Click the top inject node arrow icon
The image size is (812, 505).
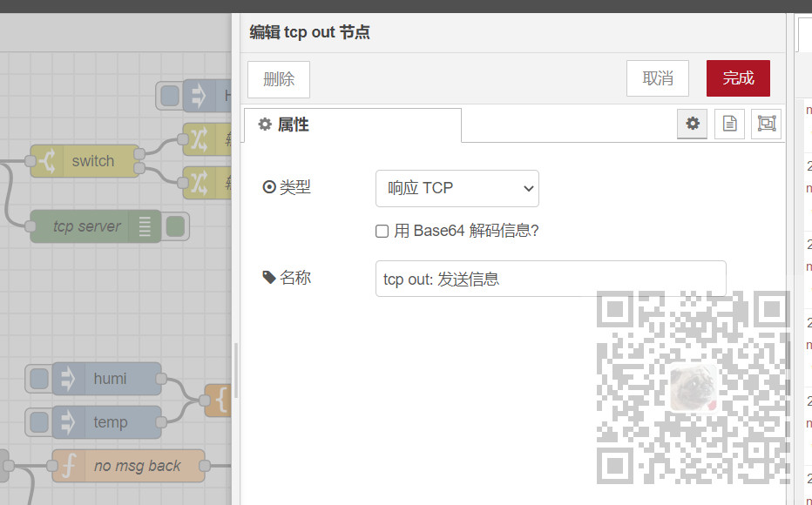tap(199, 96)
